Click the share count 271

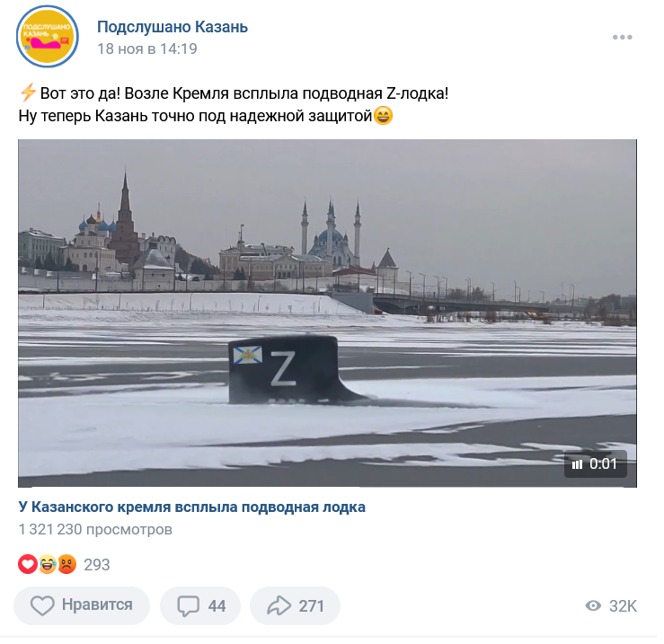pos(311,606)
